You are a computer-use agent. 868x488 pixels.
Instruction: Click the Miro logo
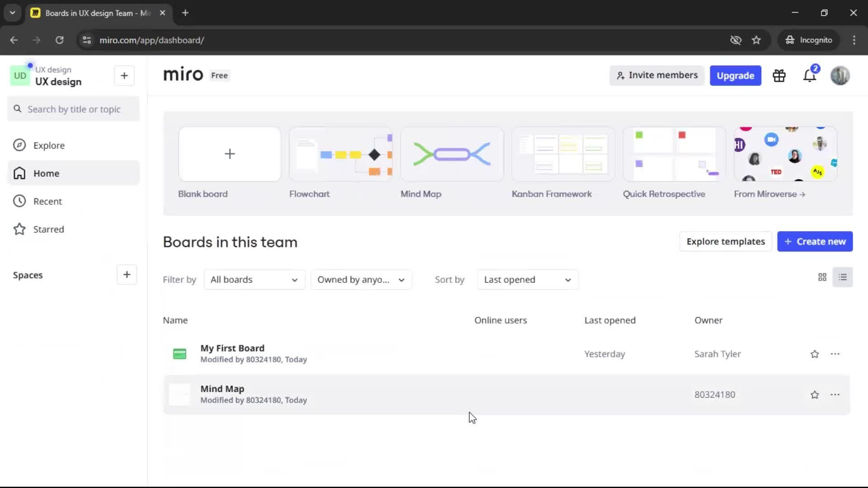coord(183,75)
